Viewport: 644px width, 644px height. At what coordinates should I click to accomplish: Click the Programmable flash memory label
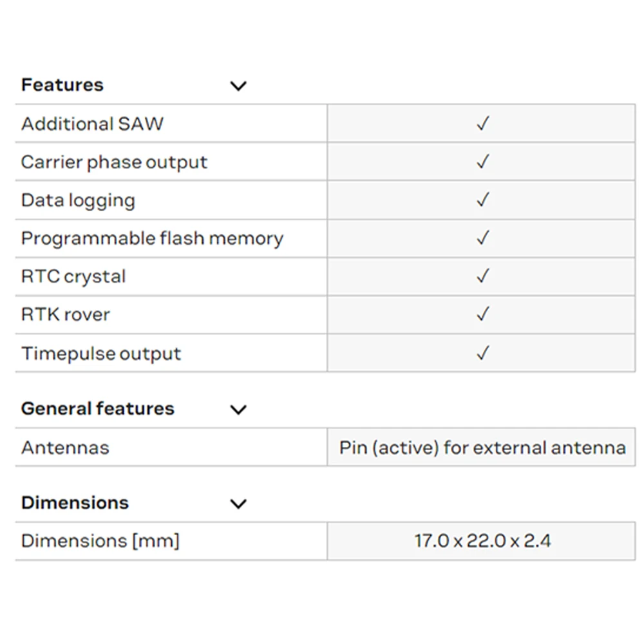[x=153, y=238]
